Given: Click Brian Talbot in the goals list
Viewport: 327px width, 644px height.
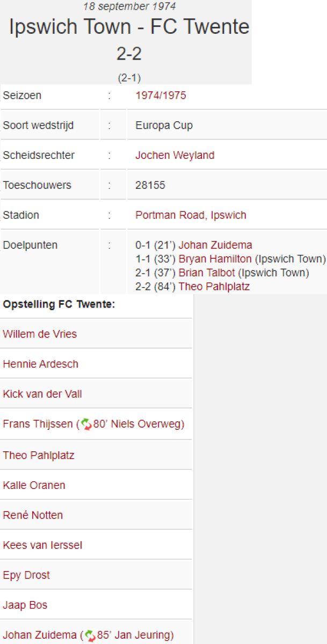Looking at the screenshot, I should pyautogui.click(x=207, y=273).
